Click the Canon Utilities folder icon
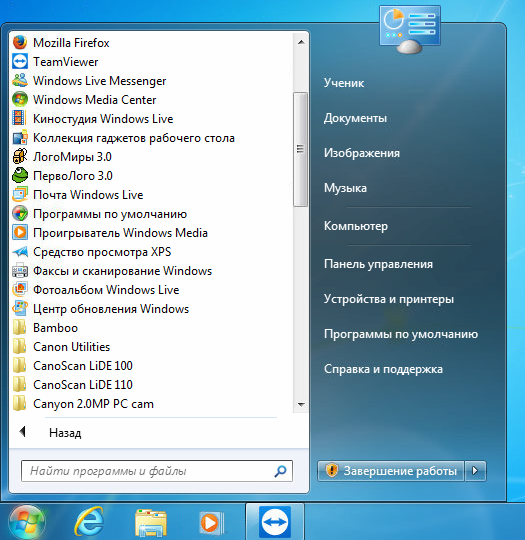525x540 pixels. tap(20, 346)
